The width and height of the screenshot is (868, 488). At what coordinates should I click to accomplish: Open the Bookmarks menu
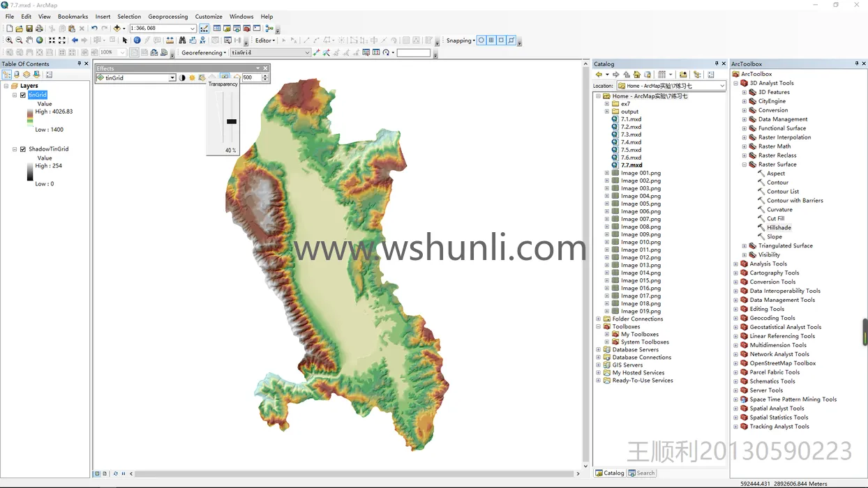coord(73,17)
